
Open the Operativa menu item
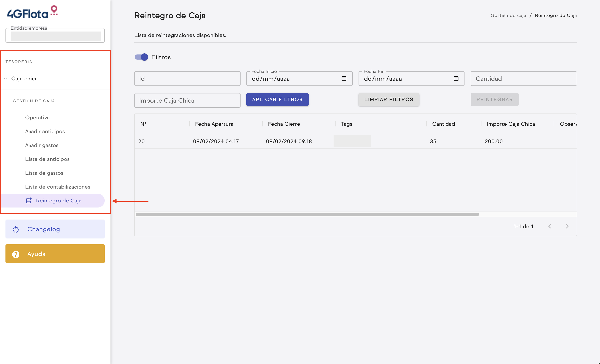[37, 118]
